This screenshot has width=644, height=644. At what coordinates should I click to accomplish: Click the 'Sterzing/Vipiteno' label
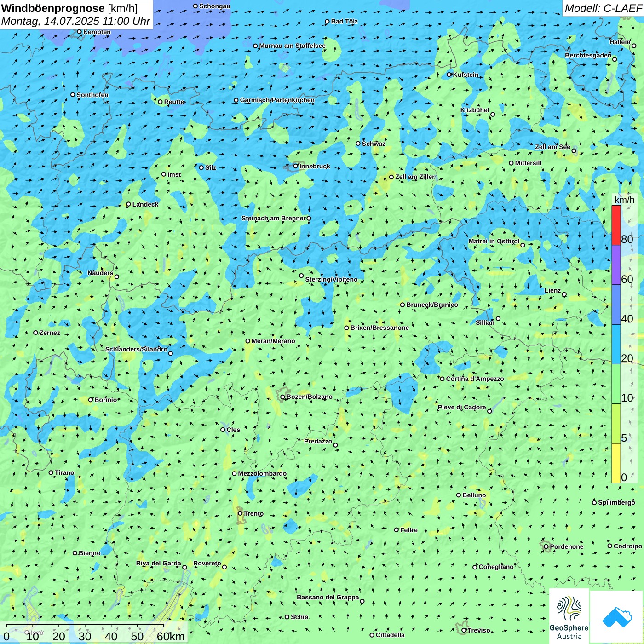(331, 279)
